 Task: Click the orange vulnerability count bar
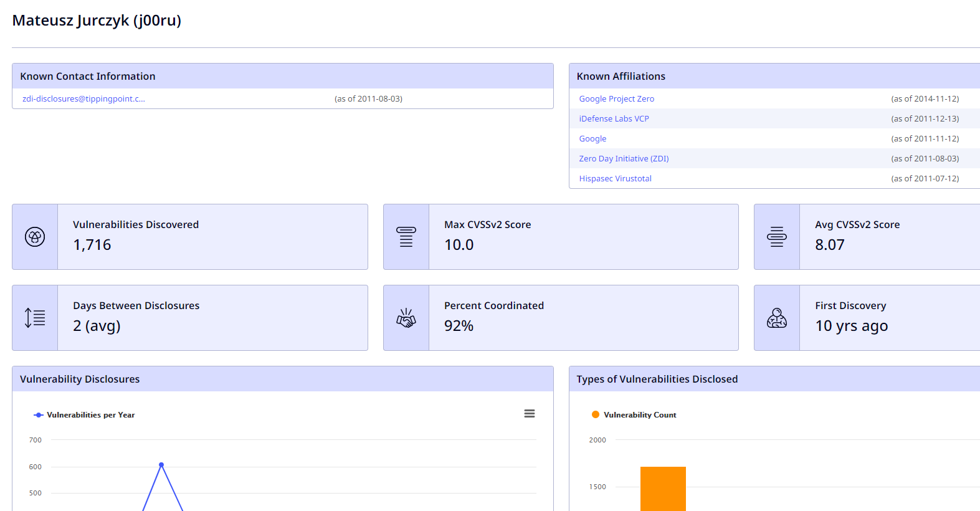(x=663, y=489)
